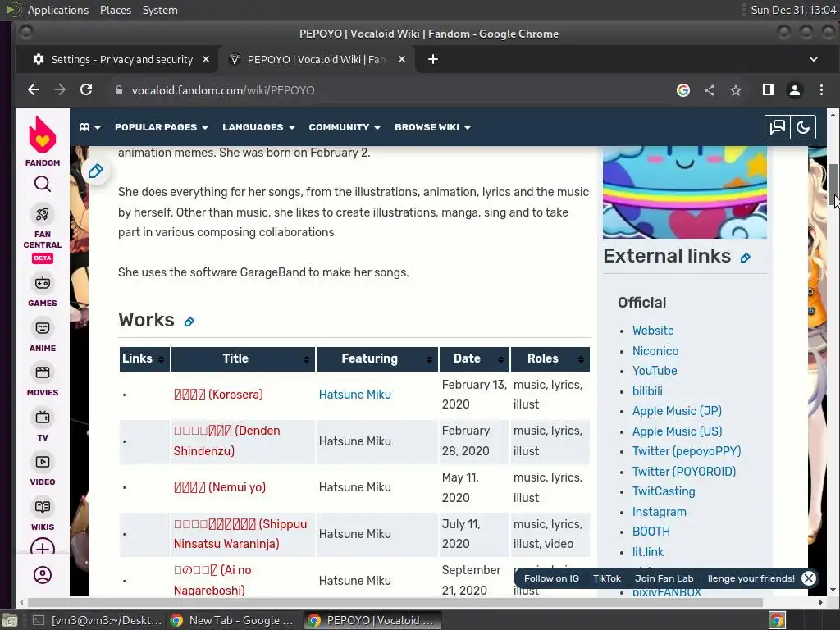Image resolution: width=840 pixels, height=630 pixels.
Task: View site information lock icon
Action: tap(119, 90)
